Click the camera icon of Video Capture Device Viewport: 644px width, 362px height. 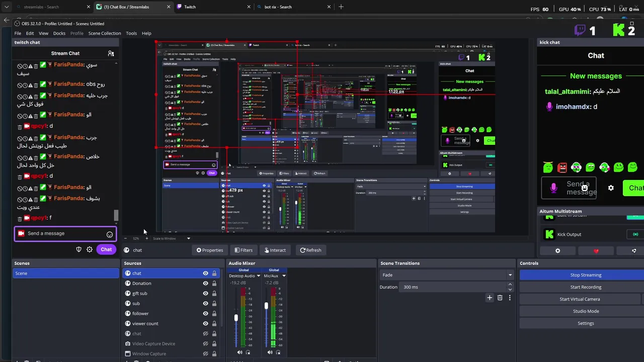tap(128, 344)
